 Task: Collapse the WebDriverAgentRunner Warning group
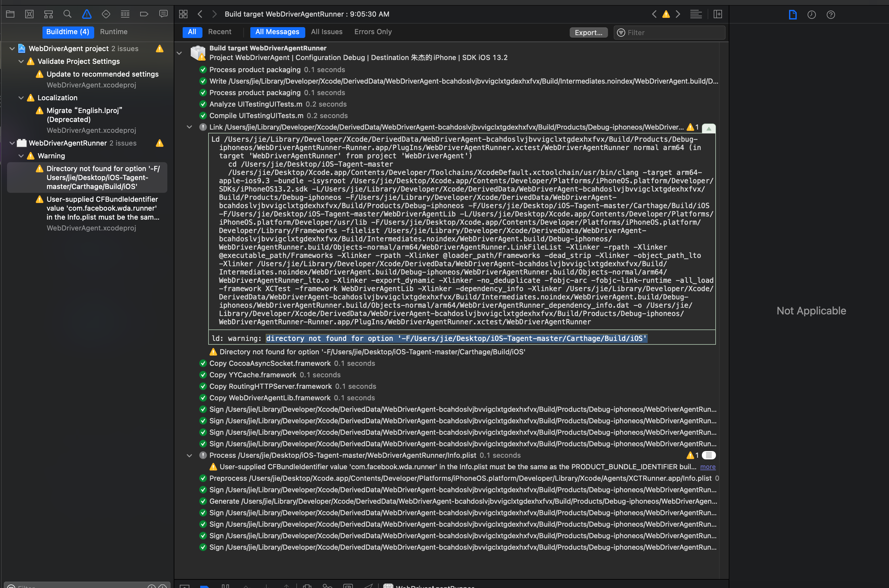pos(21,156)
